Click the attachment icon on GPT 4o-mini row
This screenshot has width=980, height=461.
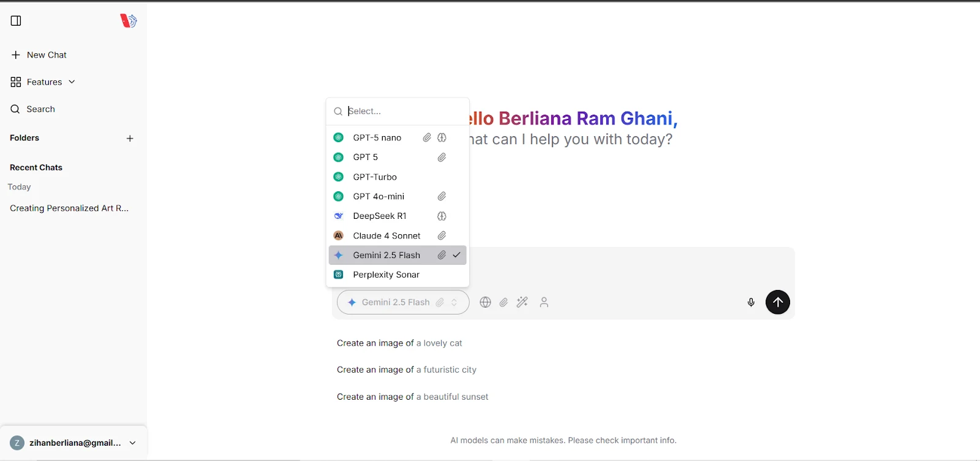442,196
